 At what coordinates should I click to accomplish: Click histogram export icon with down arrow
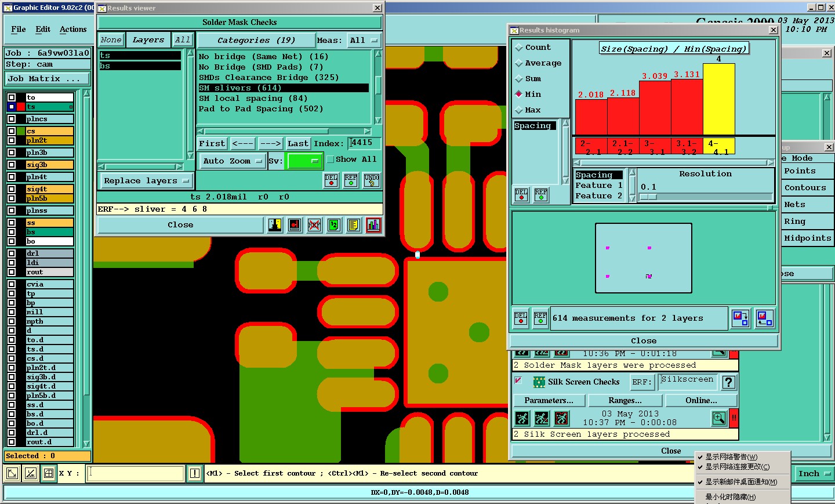click(740, 318)
